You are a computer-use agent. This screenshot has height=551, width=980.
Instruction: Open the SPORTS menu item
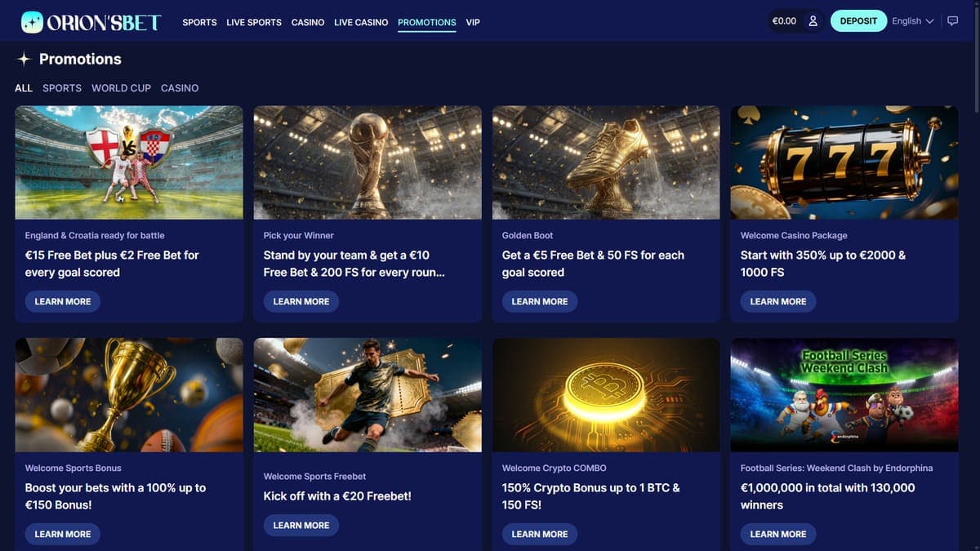tap(199, 22)
